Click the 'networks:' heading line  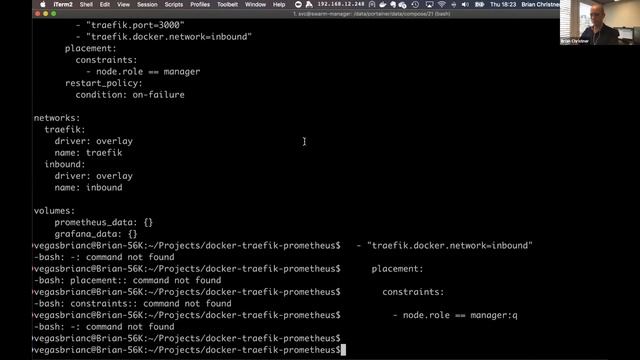57,118
